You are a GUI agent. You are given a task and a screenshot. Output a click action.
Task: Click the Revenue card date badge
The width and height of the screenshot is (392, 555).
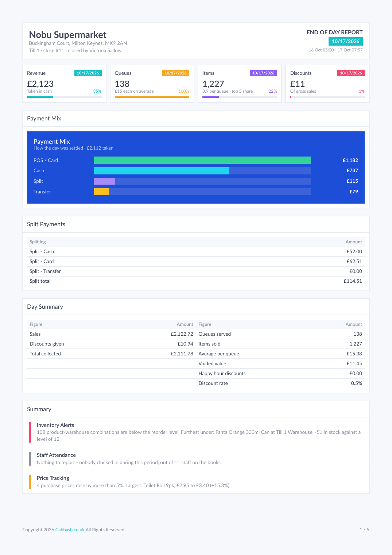click(88, 73)
